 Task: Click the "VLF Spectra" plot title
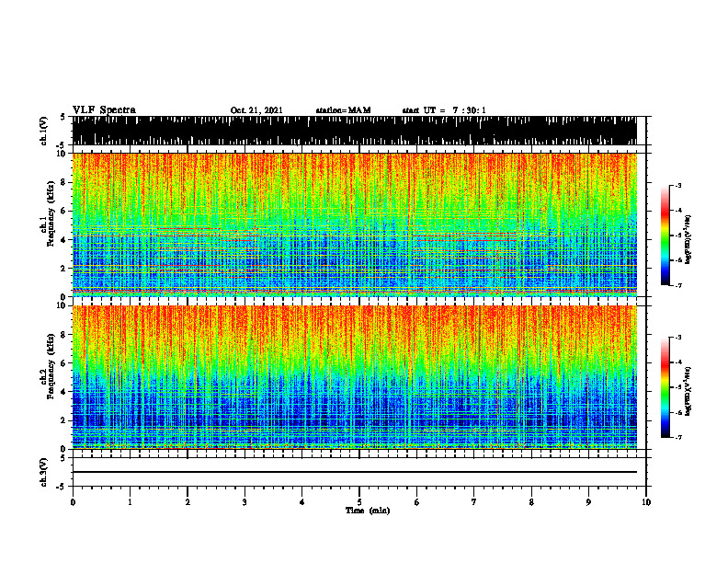point(104,110)
